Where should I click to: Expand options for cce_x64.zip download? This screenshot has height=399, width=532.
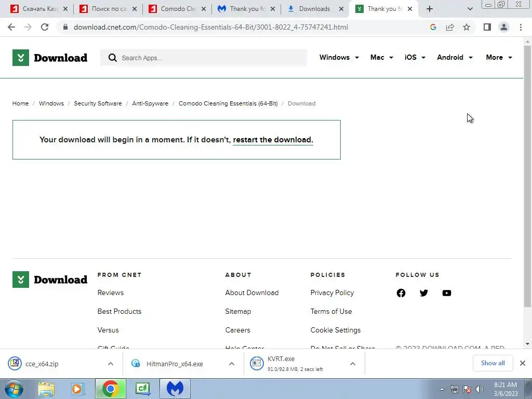pos(111,364)
